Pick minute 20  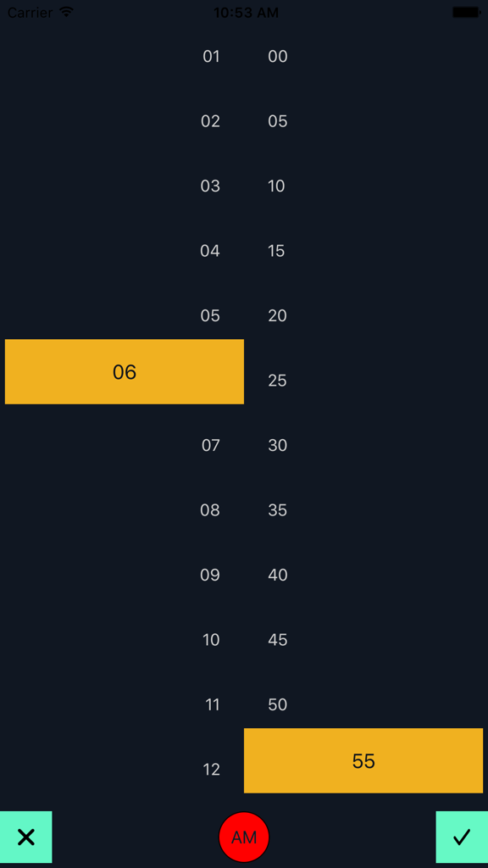[277, 315]
